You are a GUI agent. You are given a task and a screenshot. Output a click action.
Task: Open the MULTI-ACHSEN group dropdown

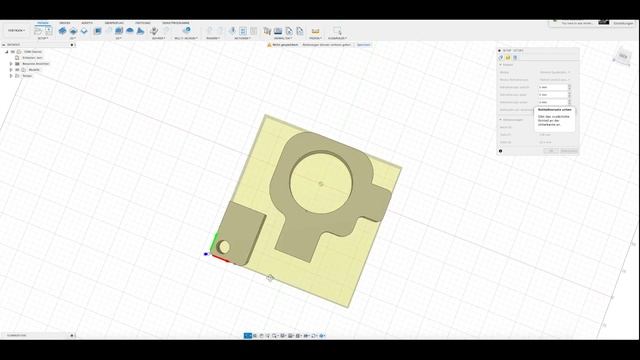click(186, 38)
